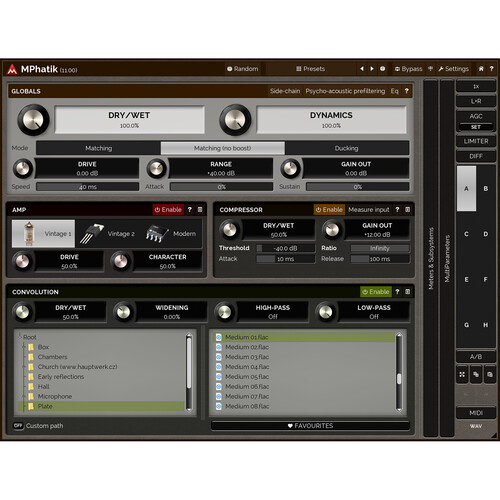500x500 pixels.
Task: Select the Vintage 1 tube amp
Action: [43, 234]
